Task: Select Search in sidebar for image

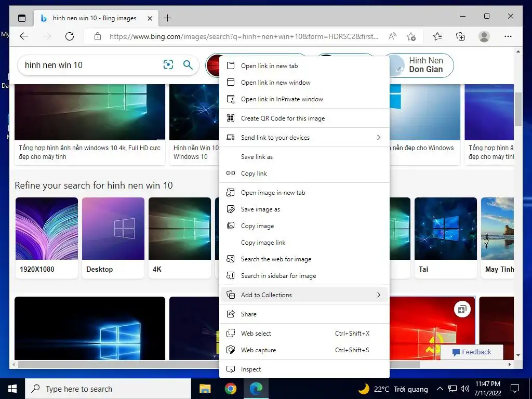Action: pyautogui.click(x=304, y=276)
